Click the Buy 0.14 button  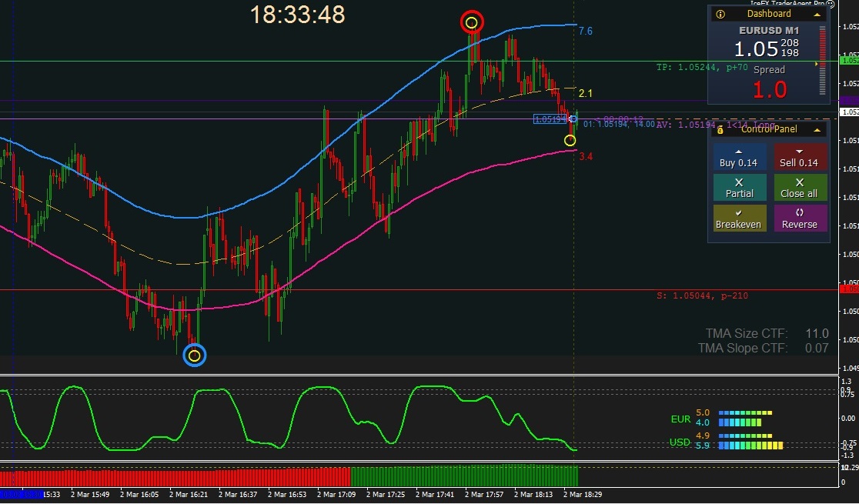[x=739, y=157]
